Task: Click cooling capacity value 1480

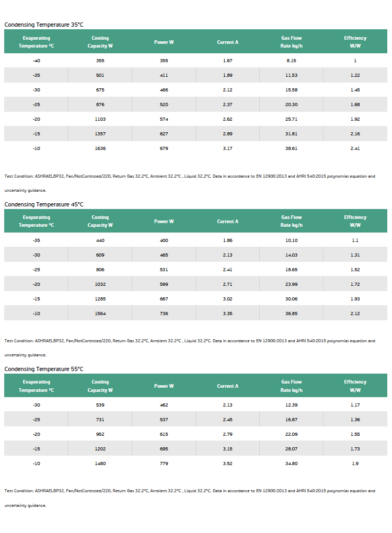Action: (x=100, y=464)
